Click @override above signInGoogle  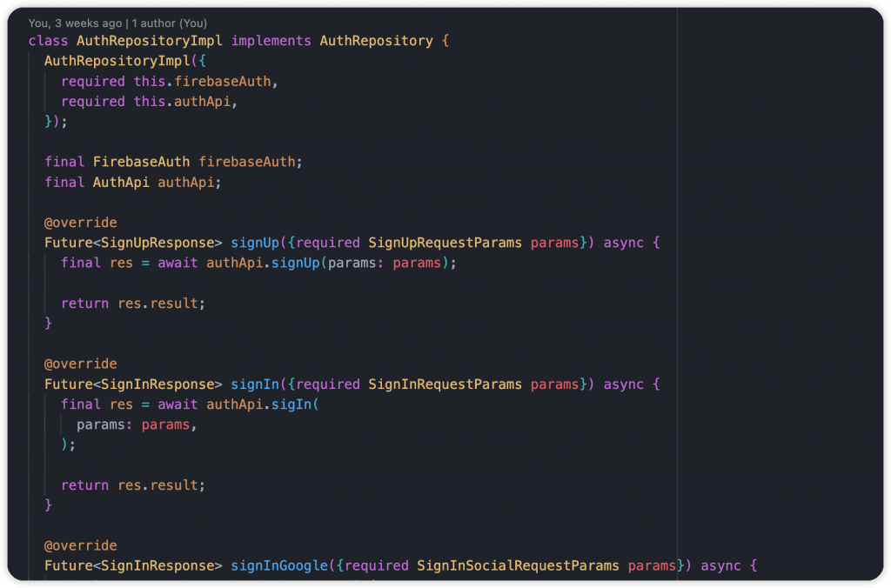[81, 545]
